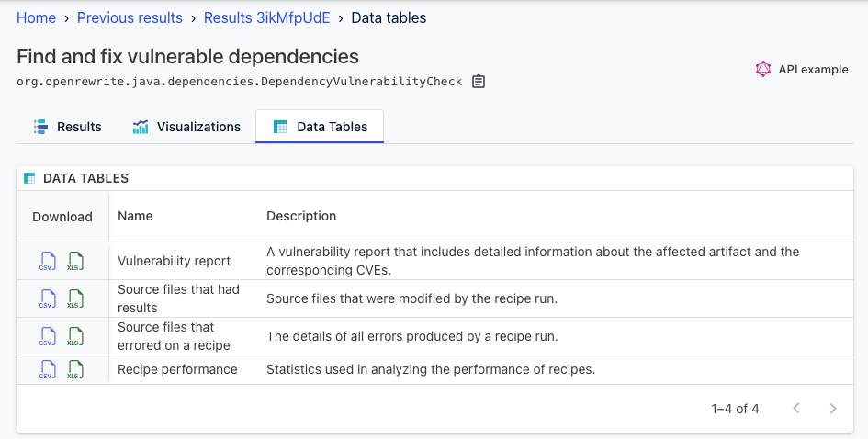868x439 pixels.
Task: Download Recipe performance CSV file
Action: pyautogui.click(x=48, y=369)
